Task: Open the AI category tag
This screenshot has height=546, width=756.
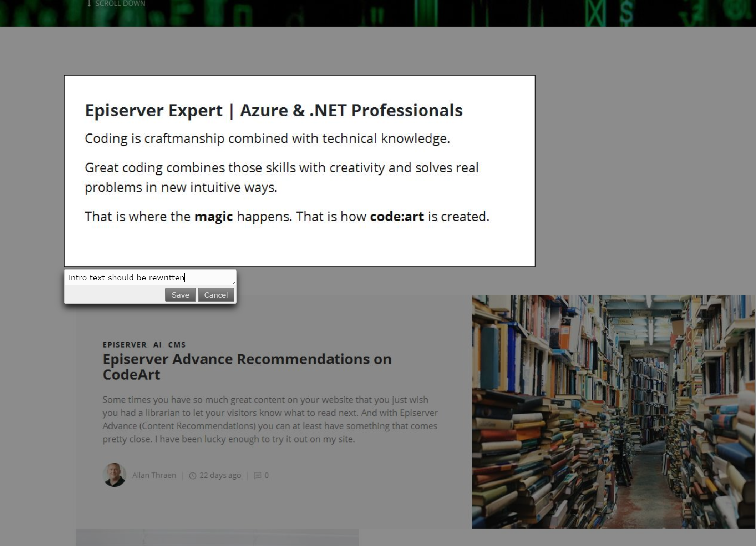Action: coord(157,345)
